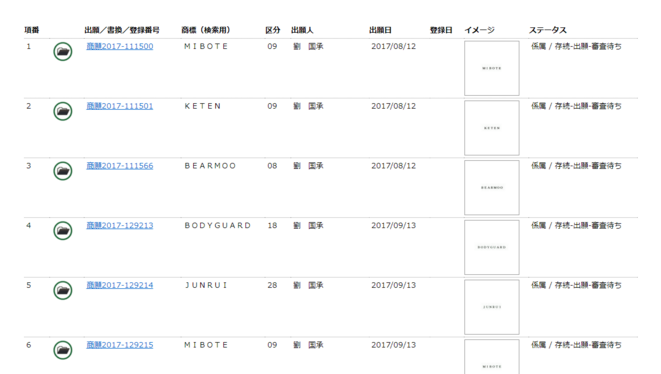Open the folder icon in the BEARMOO row
Screen dimensions: 661x374
(63, 171)
